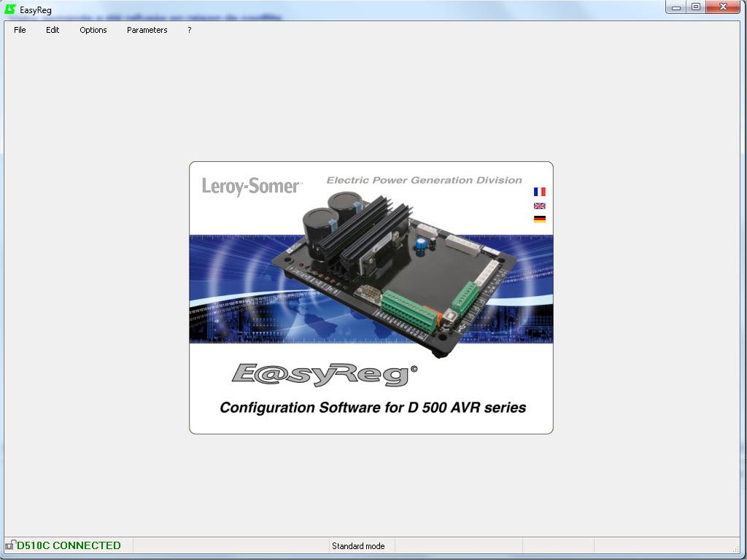This screenshot has width=747, height=560.
Task: Click the padlock icon in the status bar
Action: coord(10,545)
